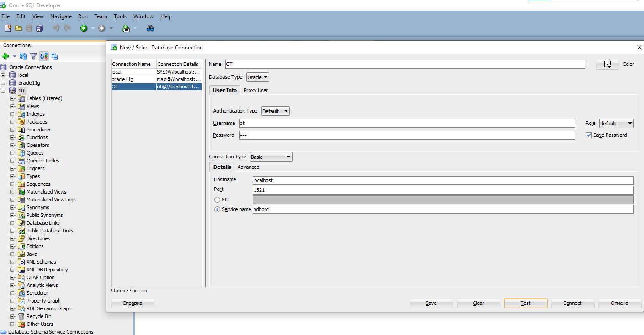Expand the Types node
Image resolution: width=644 pixels, height=335 pixels.
[12, 176]
